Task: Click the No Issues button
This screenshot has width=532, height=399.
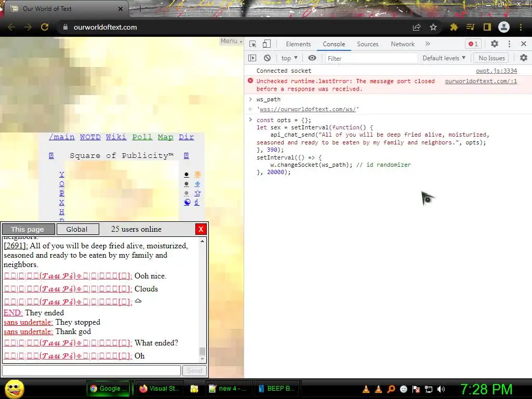Action: pos(491,58)
